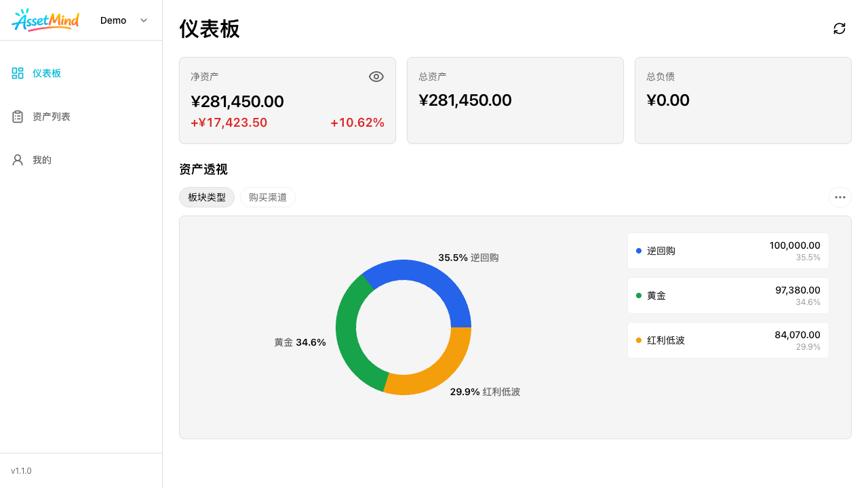This screenshot has width=868, height=488.
Task: Click the AssetMind logo
Action: (45, 20)
